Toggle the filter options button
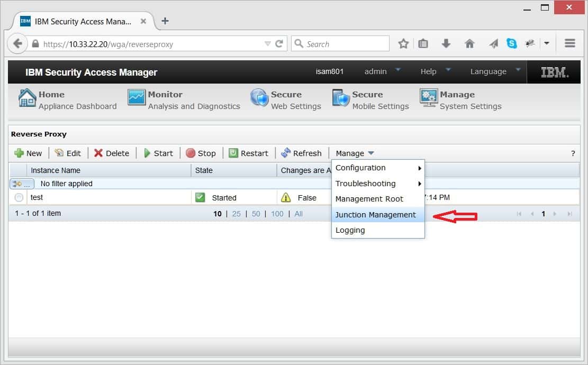The height and width of the screenshot is (365, 588). tap(21, 184)
